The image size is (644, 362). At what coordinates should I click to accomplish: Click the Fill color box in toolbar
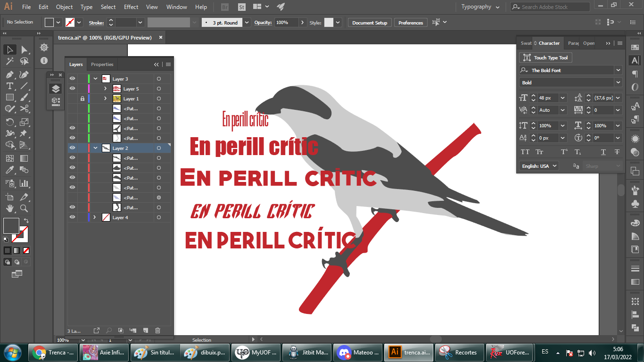coord(11,226)
